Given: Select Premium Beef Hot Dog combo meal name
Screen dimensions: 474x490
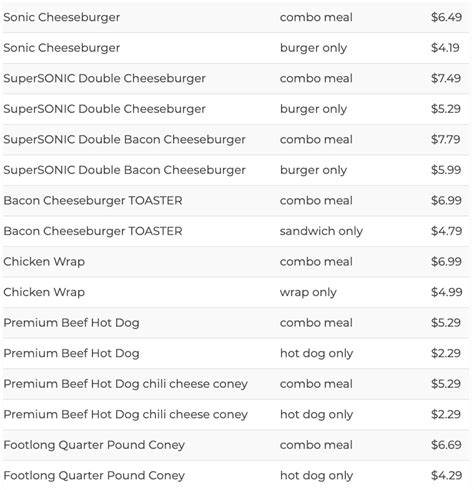Looking at the screenshot, I should (71, 323).
